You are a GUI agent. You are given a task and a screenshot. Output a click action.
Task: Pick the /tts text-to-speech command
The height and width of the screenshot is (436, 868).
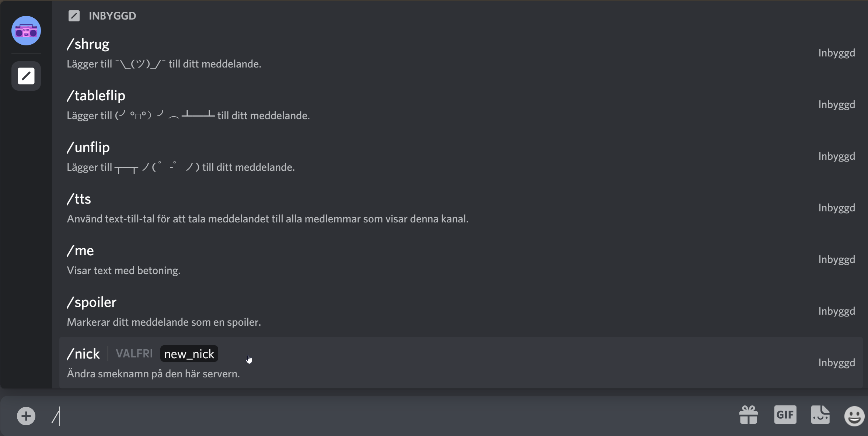pyautogui.click(x=79, y=199)
